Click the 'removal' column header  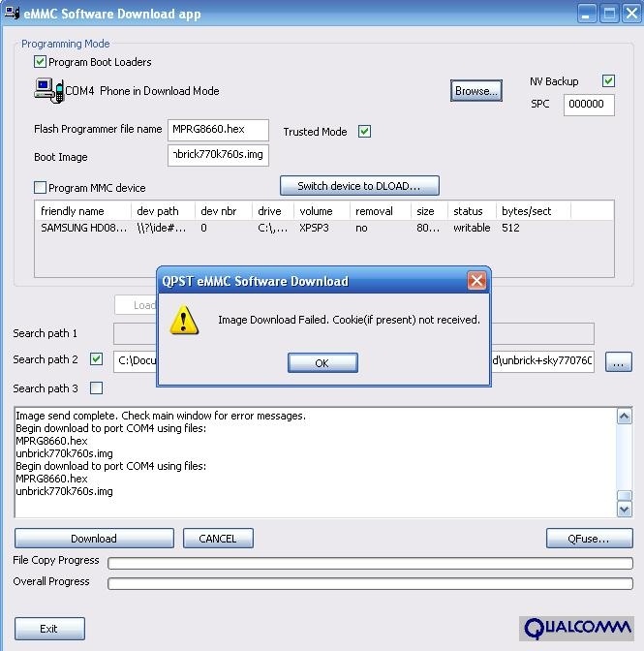[381, 211]
